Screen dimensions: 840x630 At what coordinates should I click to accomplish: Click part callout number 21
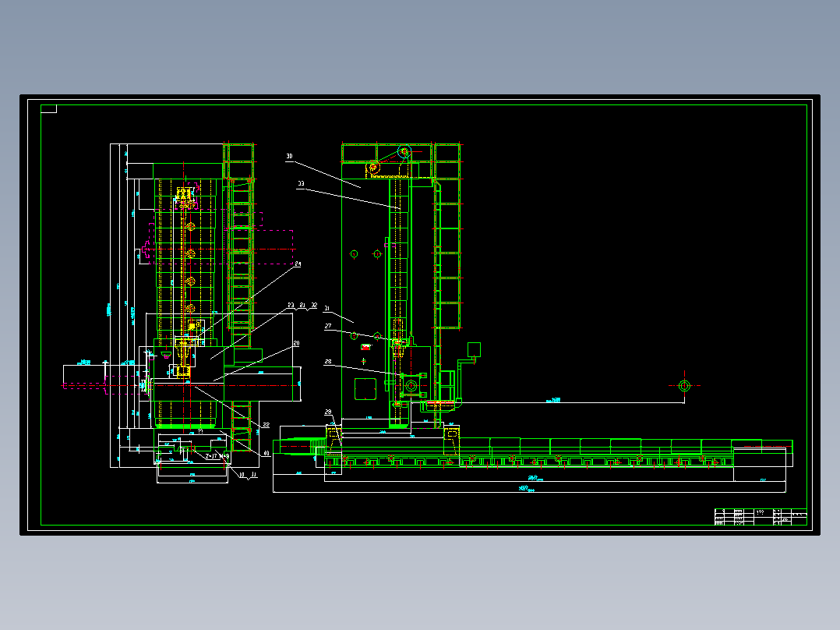click(x=302, y=305)
